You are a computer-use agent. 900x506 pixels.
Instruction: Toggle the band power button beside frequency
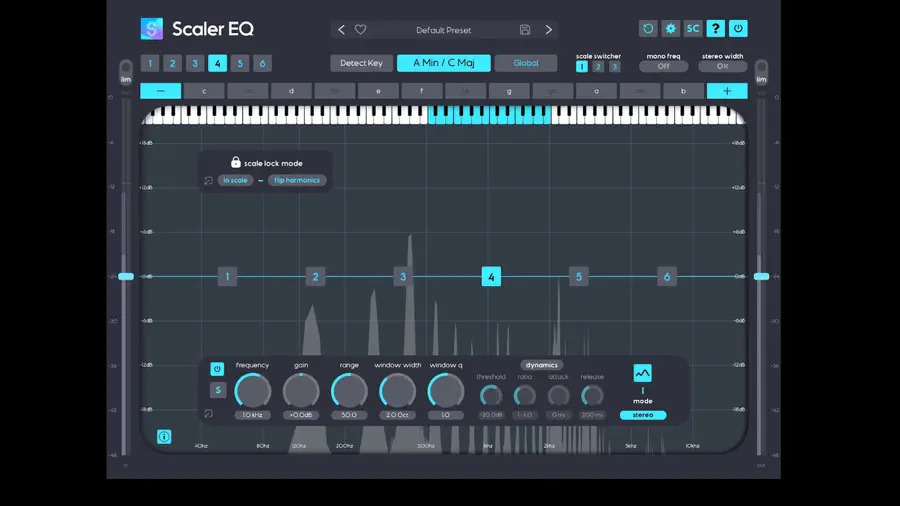[x=217, y=369]
